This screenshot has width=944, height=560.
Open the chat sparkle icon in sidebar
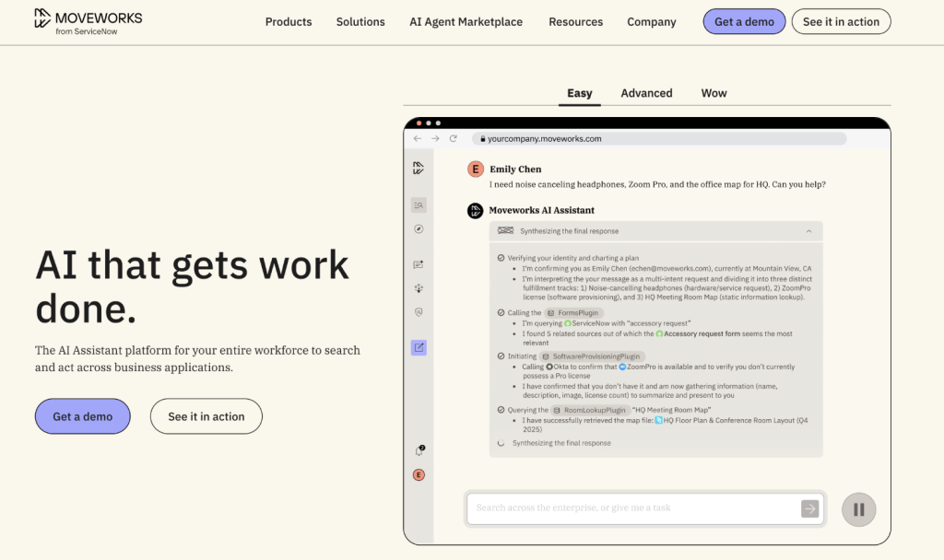click(419, 264)
